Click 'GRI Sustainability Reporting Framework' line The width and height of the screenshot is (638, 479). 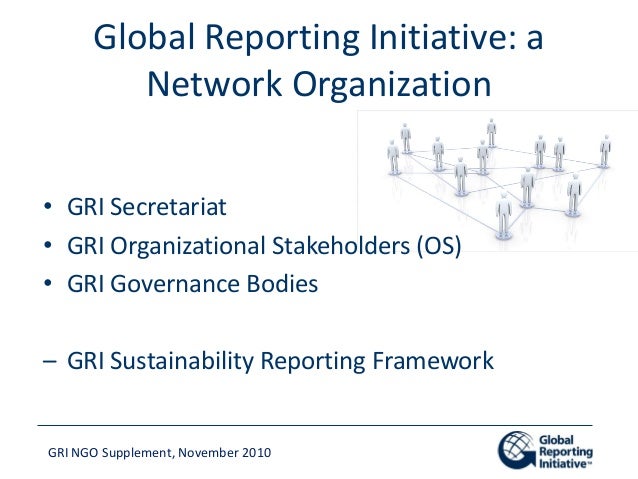280,361
